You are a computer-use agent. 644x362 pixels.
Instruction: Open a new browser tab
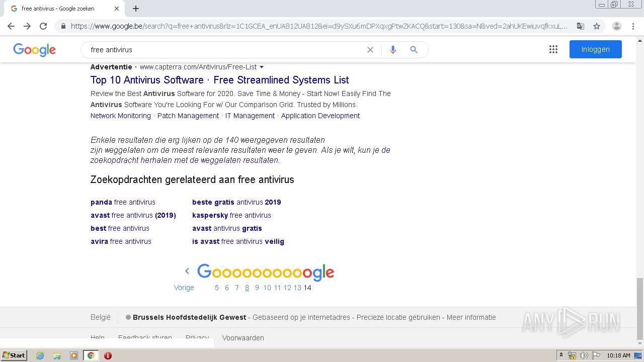(136, 9)
